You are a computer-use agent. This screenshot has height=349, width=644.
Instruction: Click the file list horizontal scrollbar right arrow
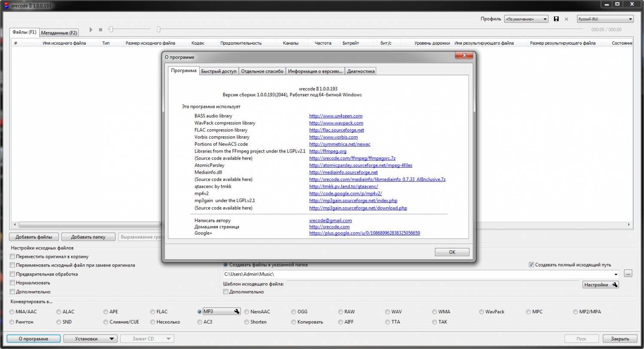point(629,224)
